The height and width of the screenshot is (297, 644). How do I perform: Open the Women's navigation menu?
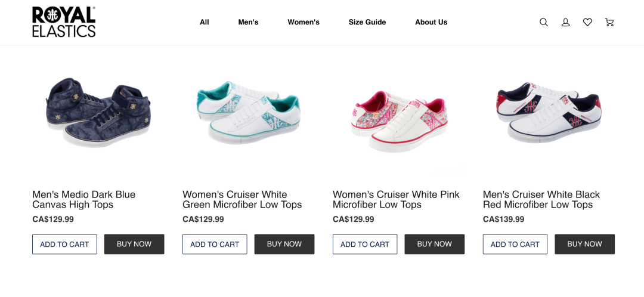click(304, 22)
